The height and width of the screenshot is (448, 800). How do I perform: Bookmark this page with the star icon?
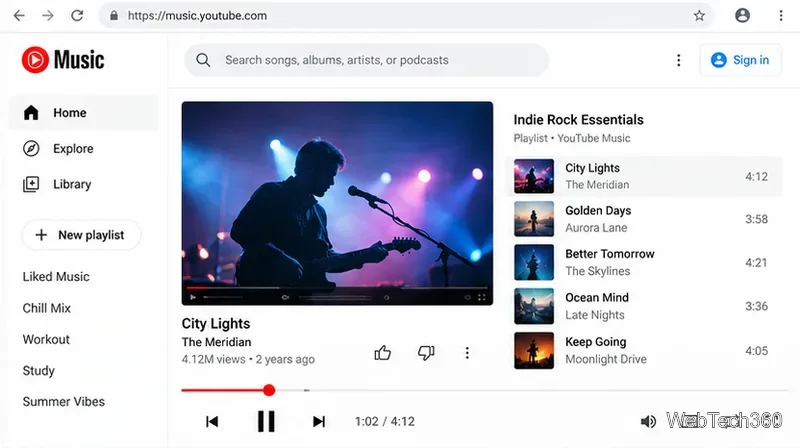pos(699,15)
